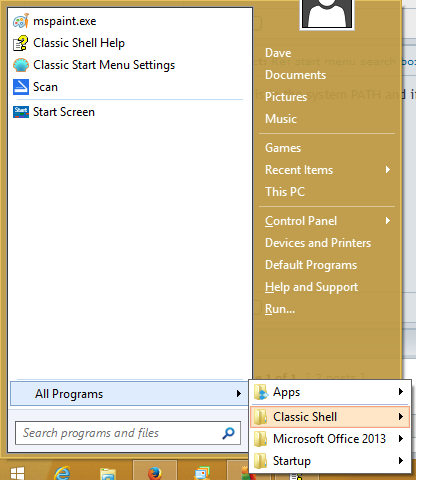423x486 pixels.
Task: Open the Classic Shell programs folder
Action: tap(330, 417)
